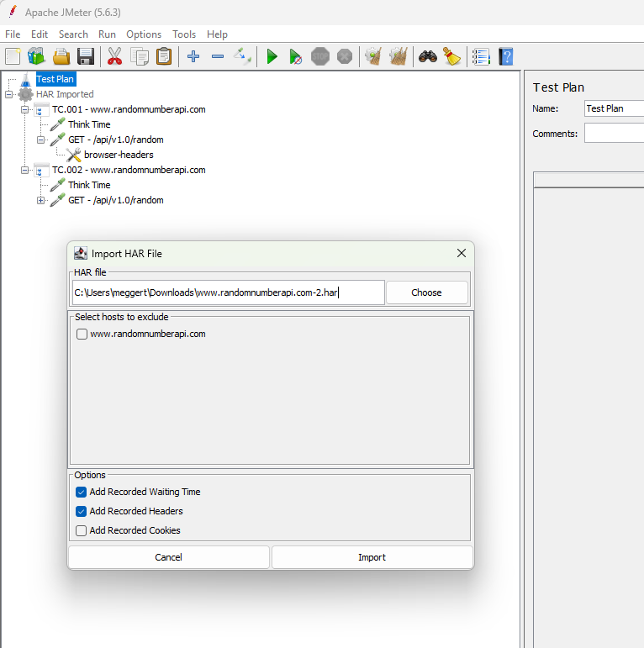Click the Reset Search broom icon

click(451, 56)
